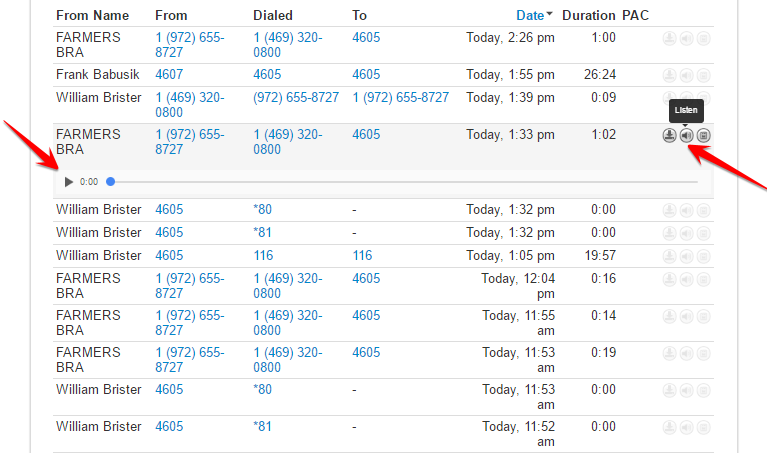Viewport: 767px width, 459px height.
Task: Download the 1:33 pm call recording
Action: coord(669,136)
